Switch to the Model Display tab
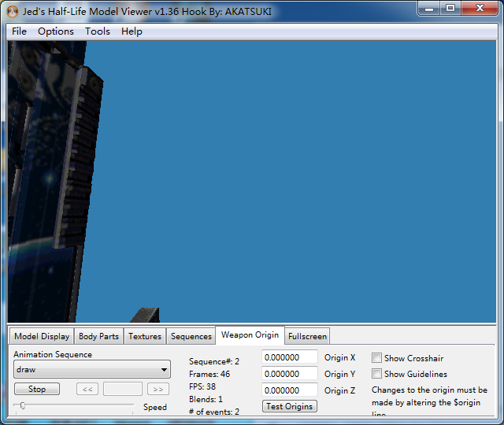This screenshot has height=425, width=504. [x=42, y=336]
